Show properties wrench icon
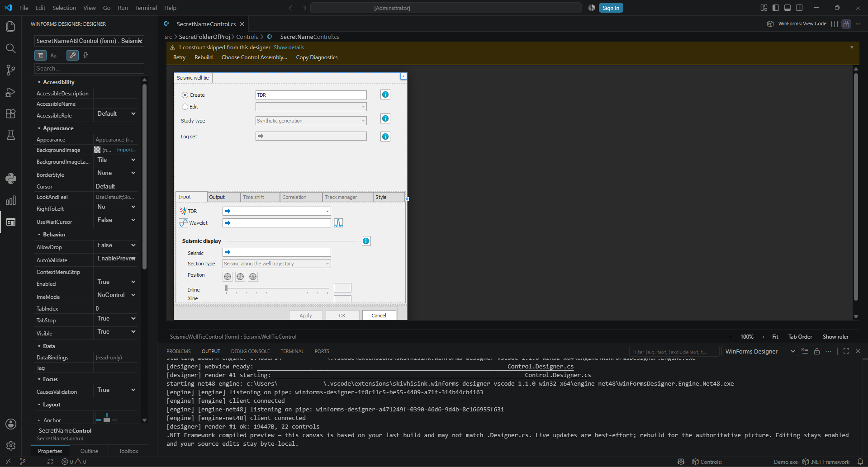 tap(72, 55)
